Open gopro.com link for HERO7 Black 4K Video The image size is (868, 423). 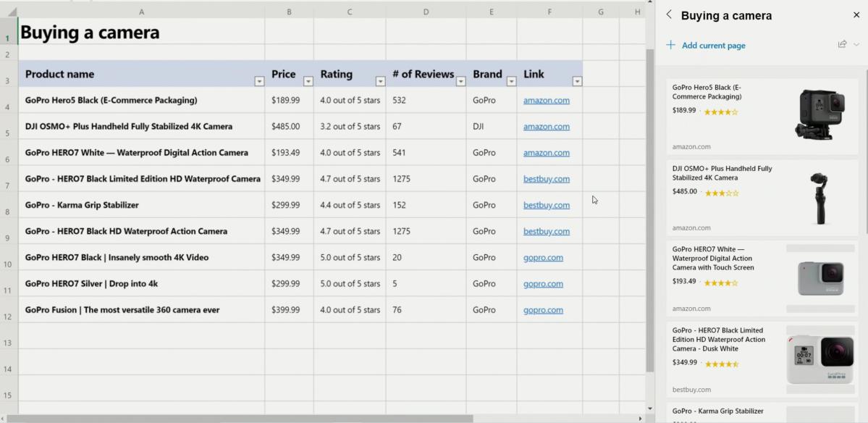(543, 257)
